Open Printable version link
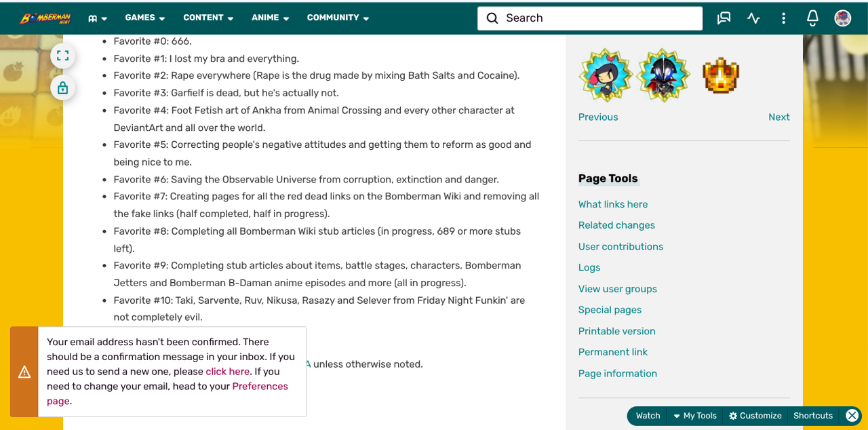 tap(616, 331)
